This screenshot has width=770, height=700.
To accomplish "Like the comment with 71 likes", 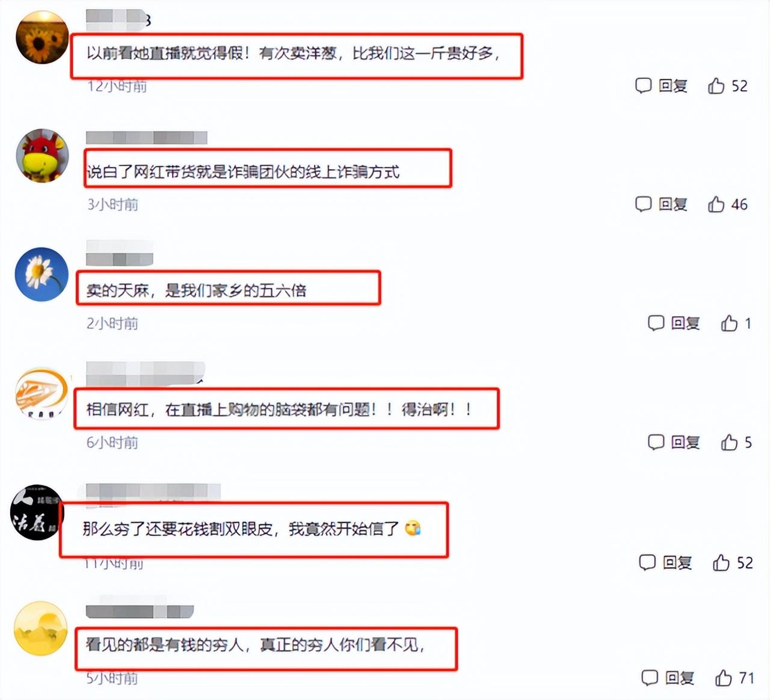I will click(x=723, y=678).
